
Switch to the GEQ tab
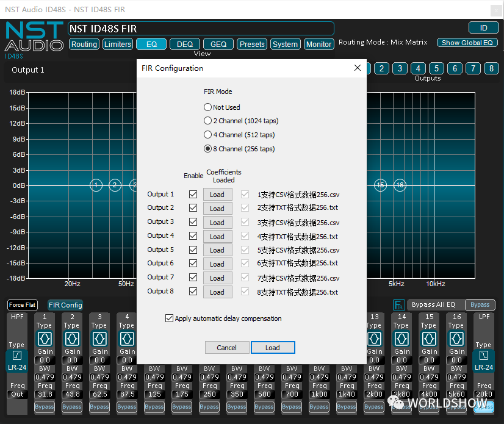point(218,44)
